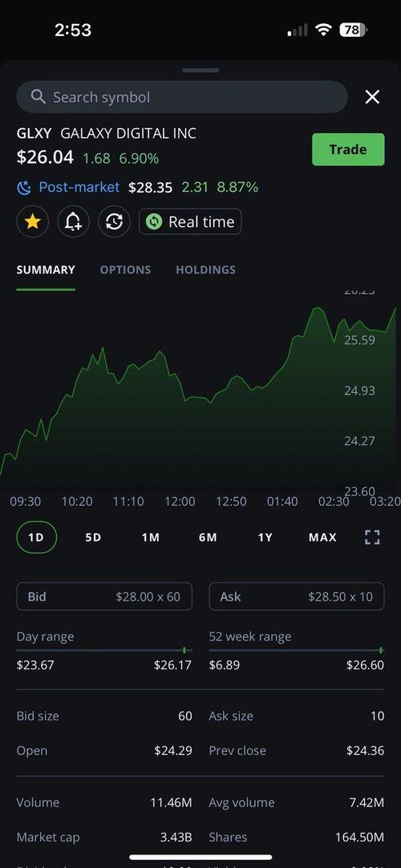Image resolution: width=401 pixels, height=868 pixels.
Task: Add a price alert with the bell icon
Action: pos(73,222)
